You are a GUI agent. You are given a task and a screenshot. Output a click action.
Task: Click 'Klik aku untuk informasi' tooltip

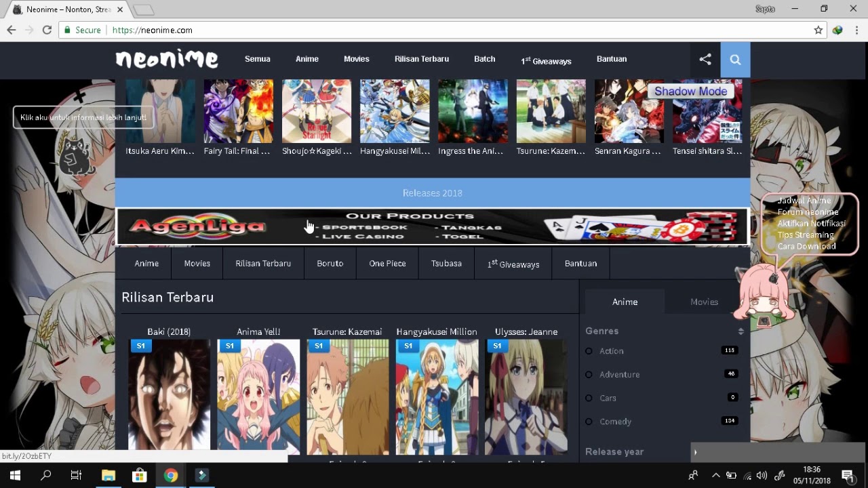[83, 117]
